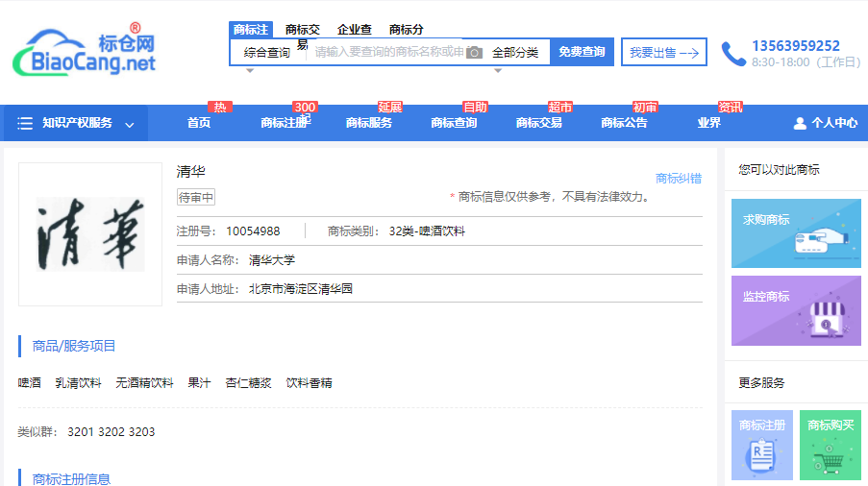Expand the 全部分类 category dropdown
The height and width of the screenshot is (486, 868).
click(x=515, y=53)
